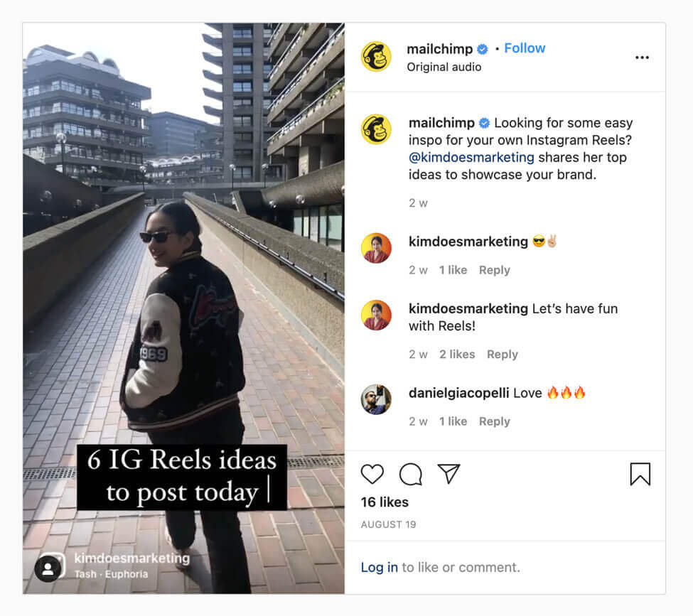Open the comment icon below the post
Screen dimensions: 693x616
[410, 474]
